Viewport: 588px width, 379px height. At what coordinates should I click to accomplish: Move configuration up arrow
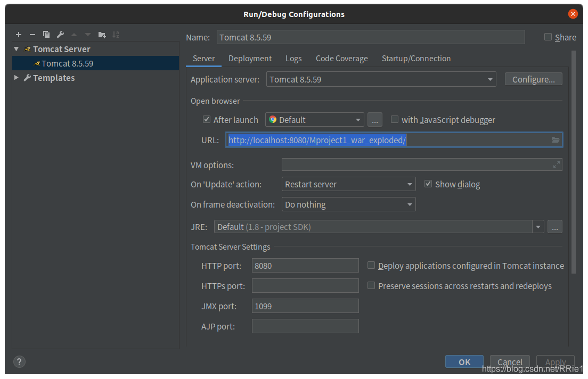coord(74,35)
